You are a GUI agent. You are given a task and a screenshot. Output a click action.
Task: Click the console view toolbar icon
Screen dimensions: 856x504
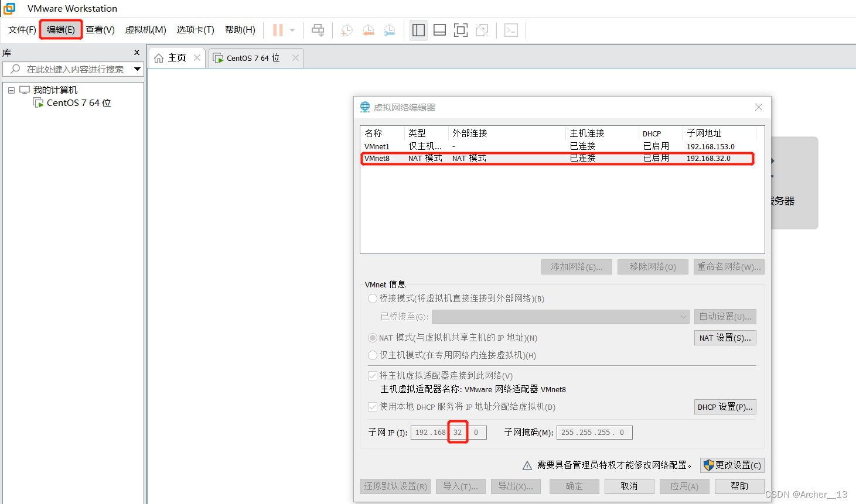tap(511, 30)
